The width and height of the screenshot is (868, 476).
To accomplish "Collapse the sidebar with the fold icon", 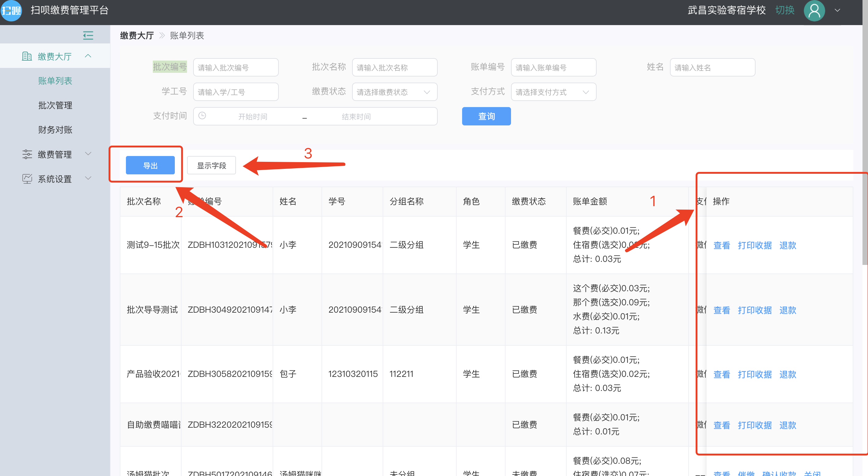I will (x=88, y=35).
